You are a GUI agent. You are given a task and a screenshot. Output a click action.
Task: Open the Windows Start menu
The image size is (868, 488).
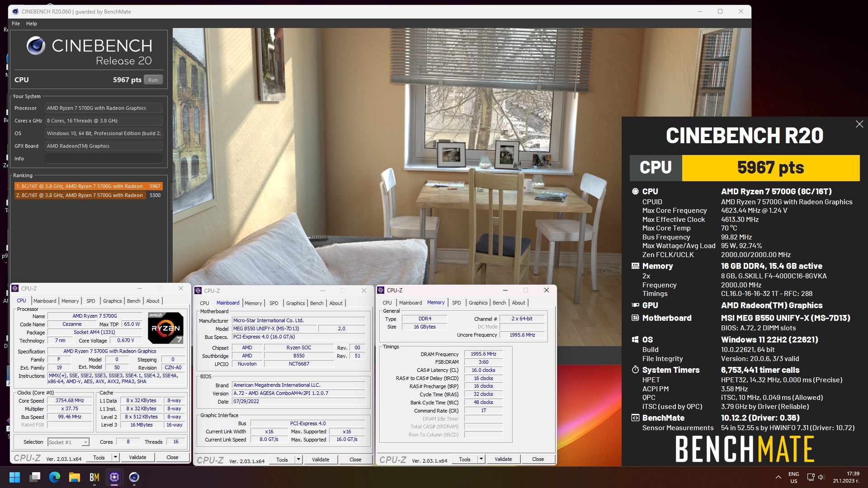point(14,477)
